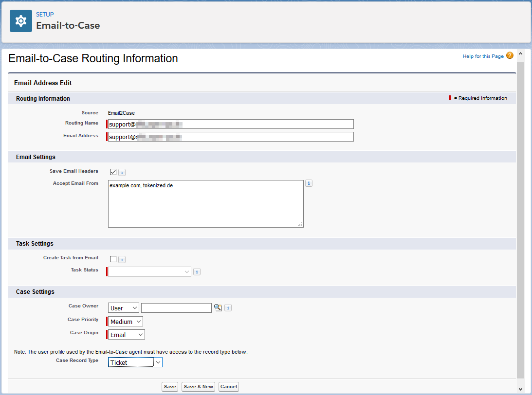The height and width of the screenshot is (395, 532).
Task: Open Case Owner lookup magnifier icon
Action: coord(218,307)
